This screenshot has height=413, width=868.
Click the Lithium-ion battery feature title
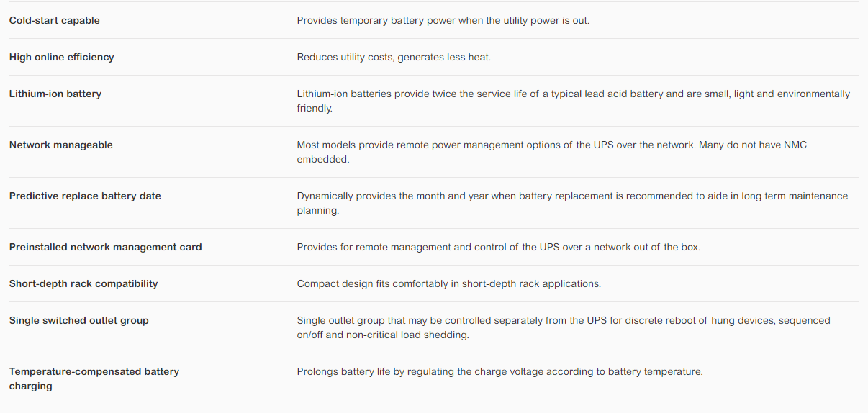tap(55, 94)
